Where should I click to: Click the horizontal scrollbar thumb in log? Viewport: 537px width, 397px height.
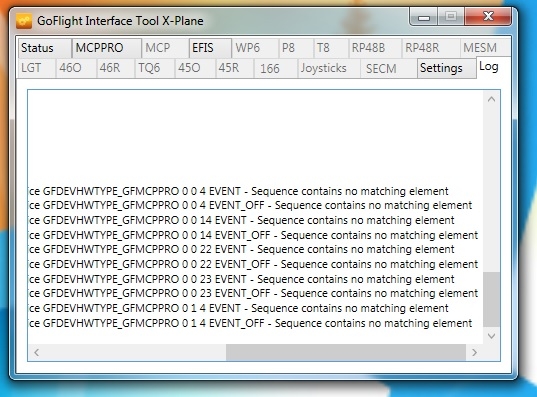click(x=346, y=352)
